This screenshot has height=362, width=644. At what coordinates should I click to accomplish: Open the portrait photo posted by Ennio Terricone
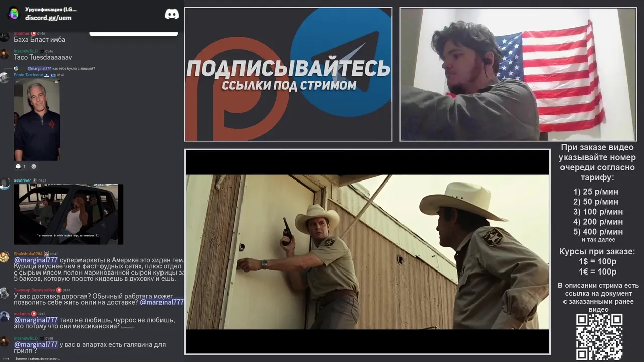(x=37, y=120)
